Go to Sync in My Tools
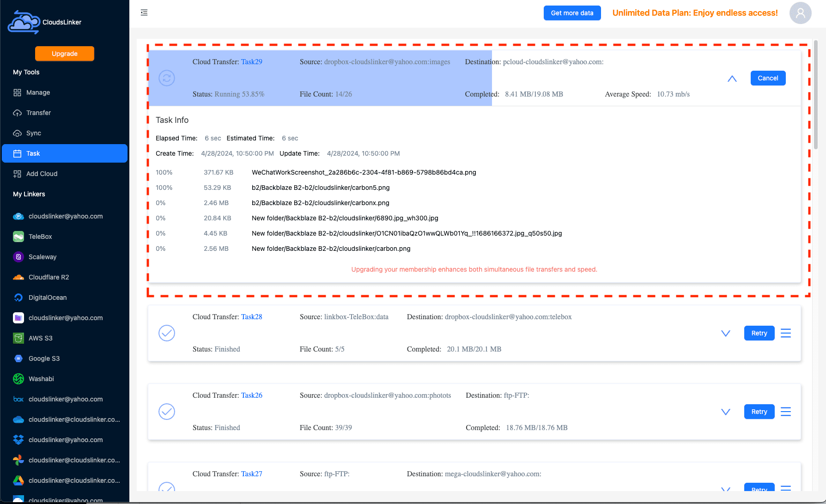Image resolution: width=826 pixels, height=504 pixels. [65, 133]
